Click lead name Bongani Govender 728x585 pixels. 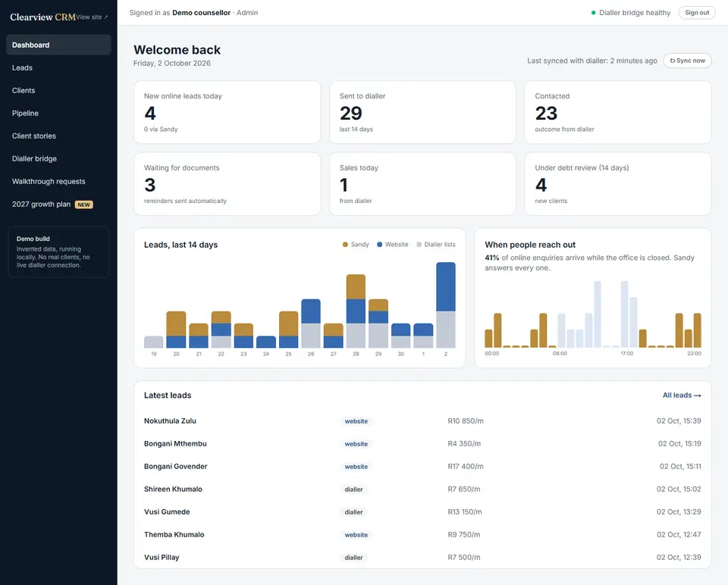point(175,466)
